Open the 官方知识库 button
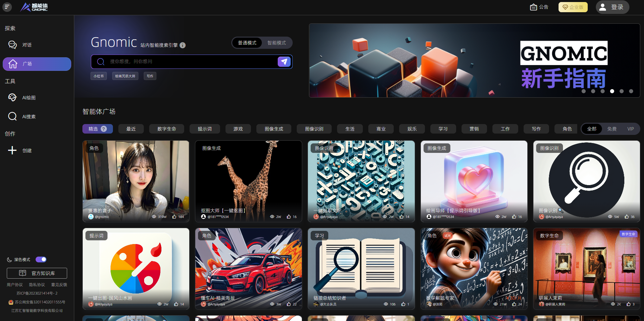This screenshot has width=644, height=321. point(37,273)
